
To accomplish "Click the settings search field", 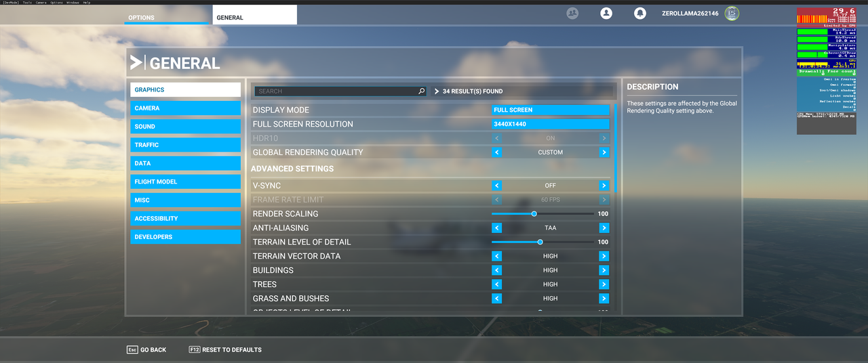I will (x=340, y=91).
